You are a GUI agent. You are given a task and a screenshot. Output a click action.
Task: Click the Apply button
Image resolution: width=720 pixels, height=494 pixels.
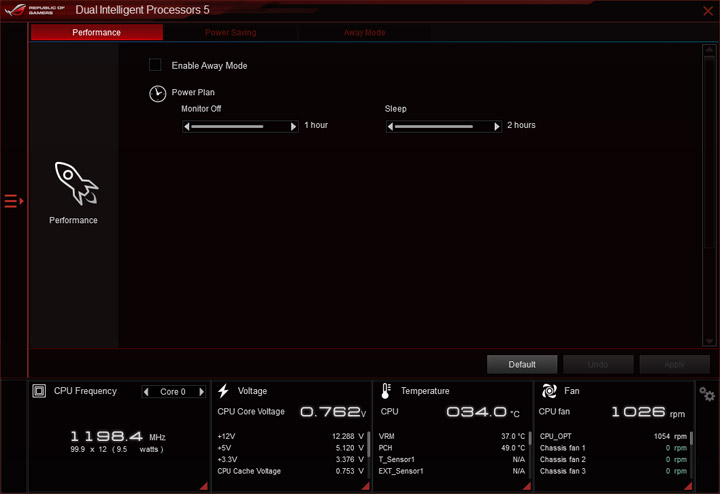pos(674,364)
